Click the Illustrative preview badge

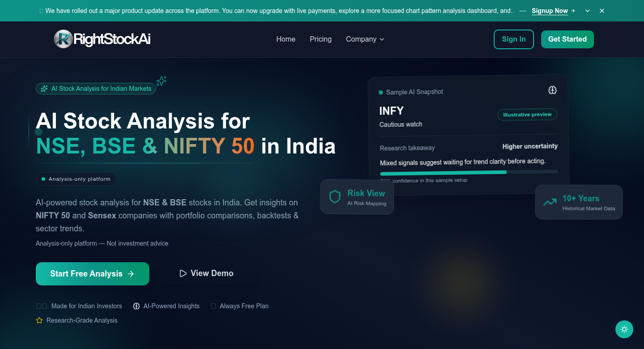click(x=528, y=115)
